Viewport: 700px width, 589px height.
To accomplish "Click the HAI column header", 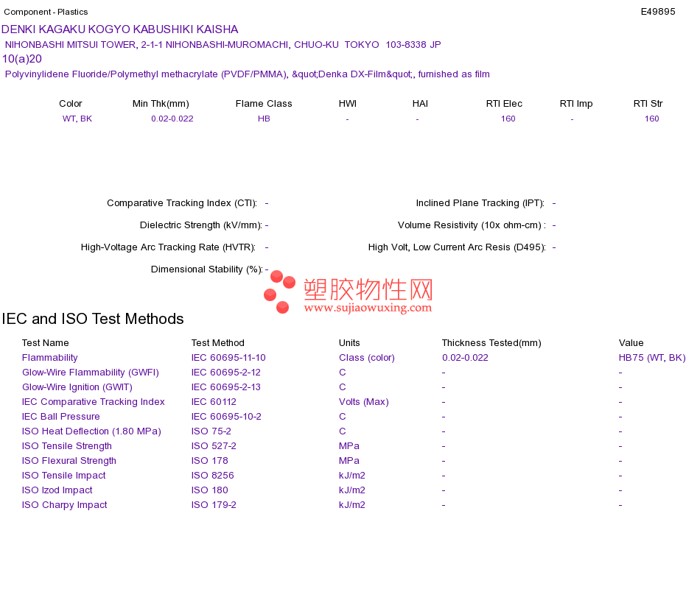I will point(420,104).
